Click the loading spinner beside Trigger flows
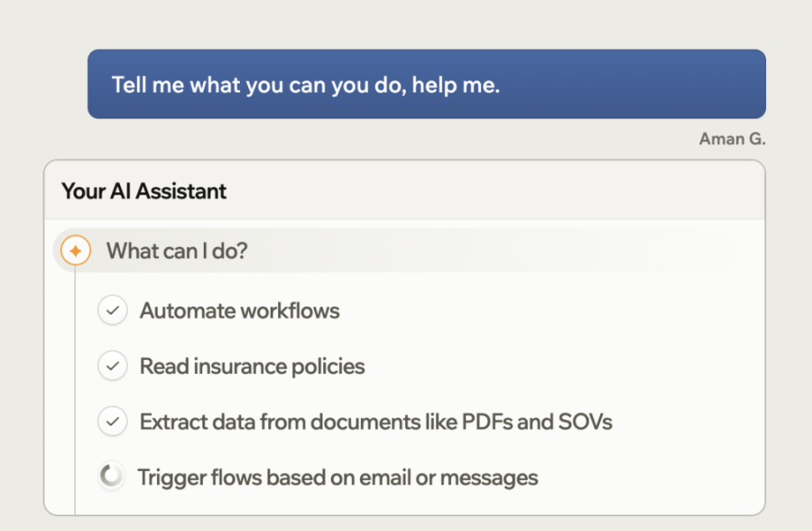Viewport: 812px width, 531px height. (x=111, y=476)
